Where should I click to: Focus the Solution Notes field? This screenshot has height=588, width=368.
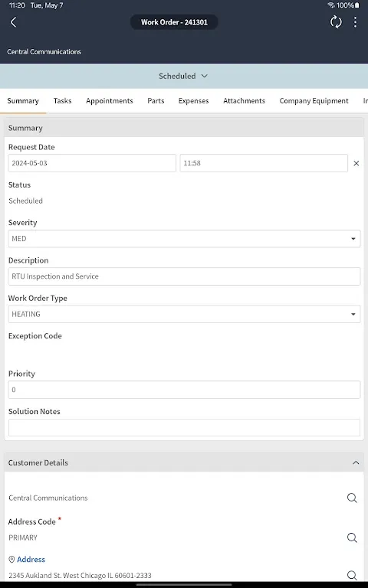184,427
